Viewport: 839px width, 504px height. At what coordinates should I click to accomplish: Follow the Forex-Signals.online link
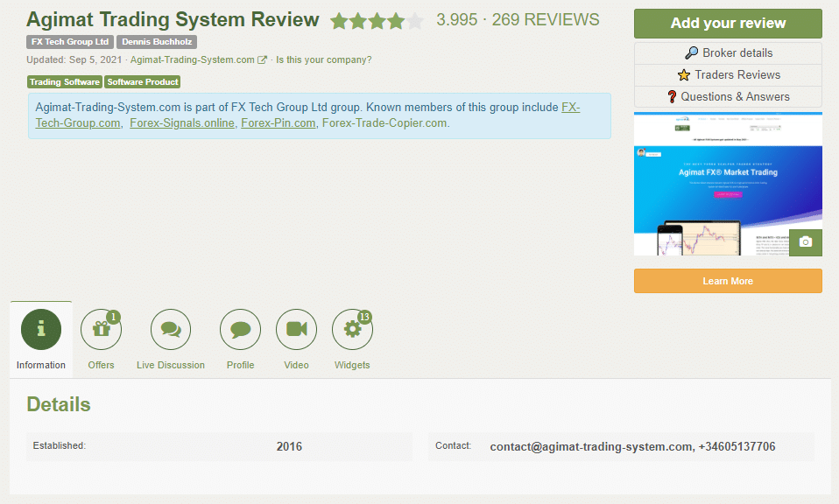tap(182, 123)
